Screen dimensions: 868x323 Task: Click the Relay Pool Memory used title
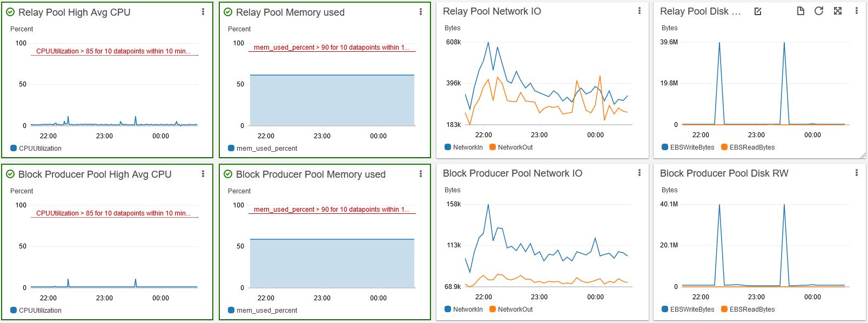coord(290,12)
